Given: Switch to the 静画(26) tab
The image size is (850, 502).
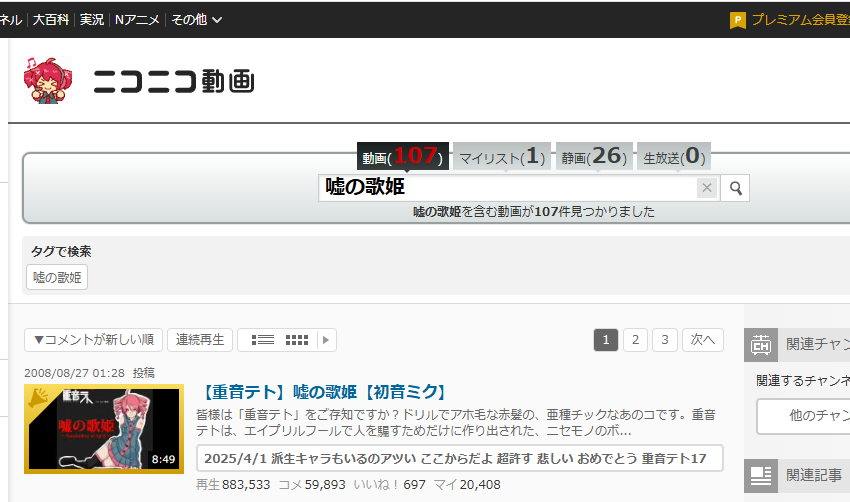Looking at the screenshot, I should (x=594, y=156).
